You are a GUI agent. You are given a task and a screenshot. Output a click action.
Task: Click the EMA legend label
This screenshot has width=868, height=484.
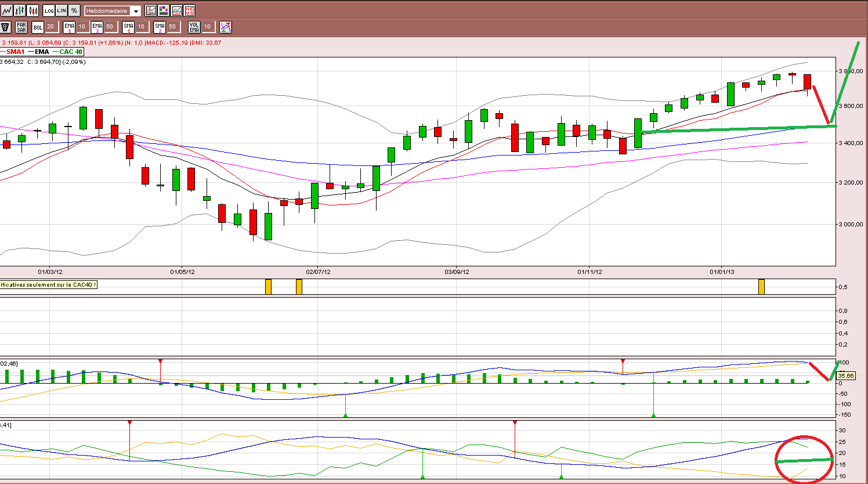(x=42, y=52)
